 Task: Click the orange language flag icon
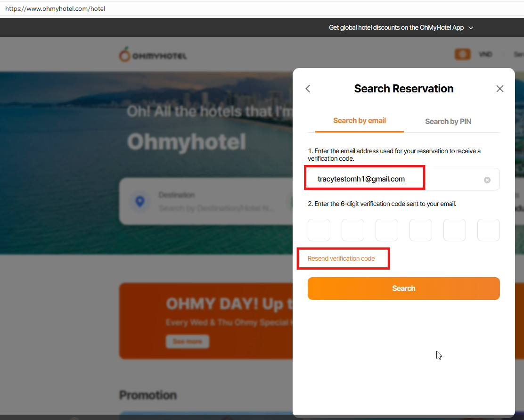[462, 55]
